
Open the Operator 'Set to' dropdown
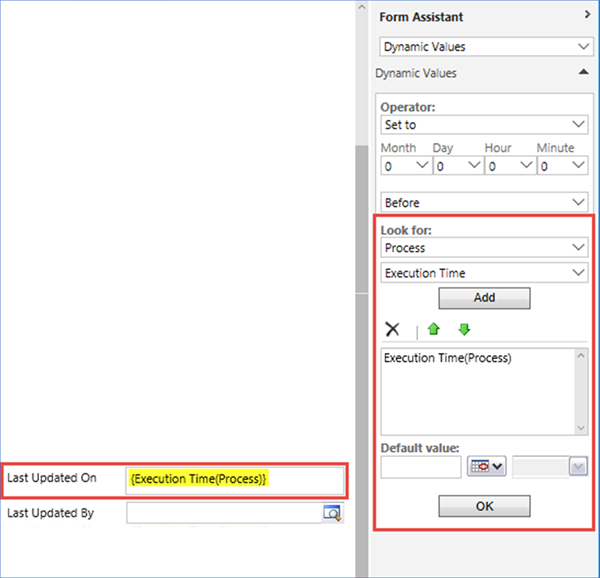(484, 125)
